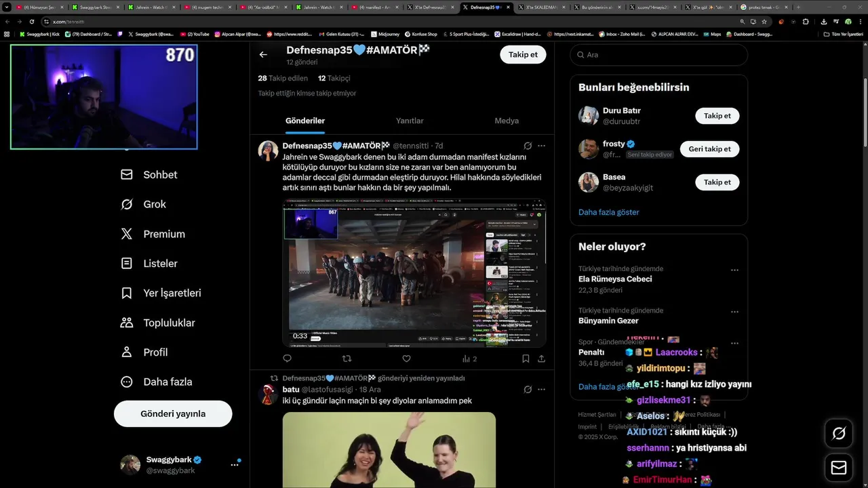Play the embedded video in Defnesnap35 post
868x488 pixels.
click(x=414, y=273)
